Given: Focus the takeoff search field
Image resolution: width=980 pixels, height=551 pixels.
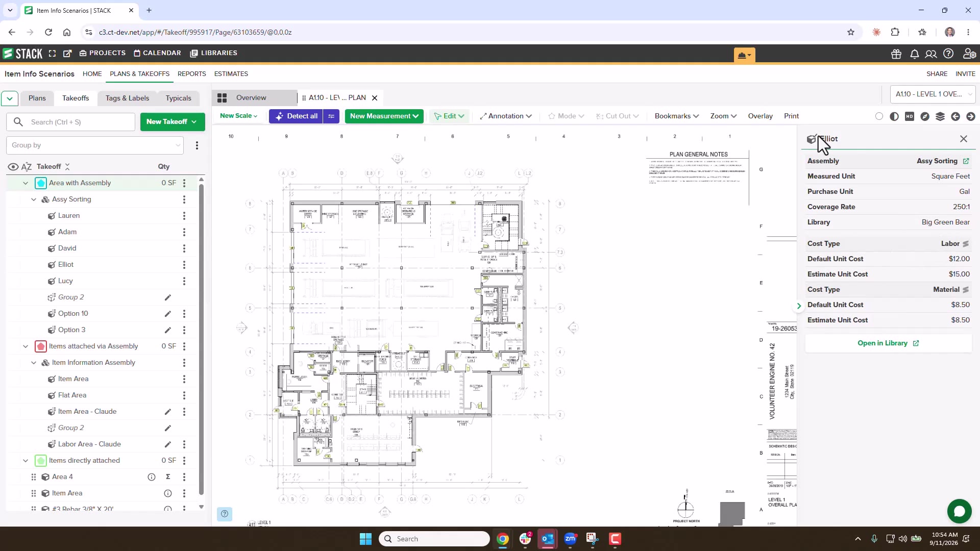Looking at the screenshot, I should 71,122.
